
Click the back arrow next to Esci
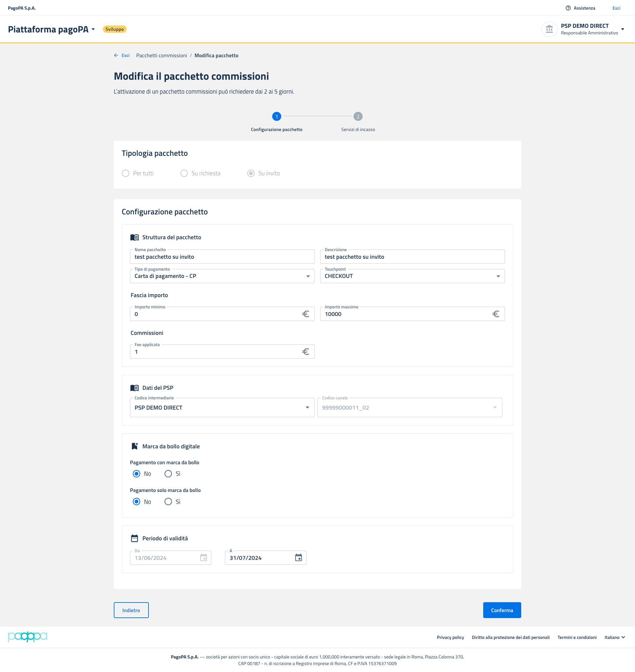[x=116, y=56]
